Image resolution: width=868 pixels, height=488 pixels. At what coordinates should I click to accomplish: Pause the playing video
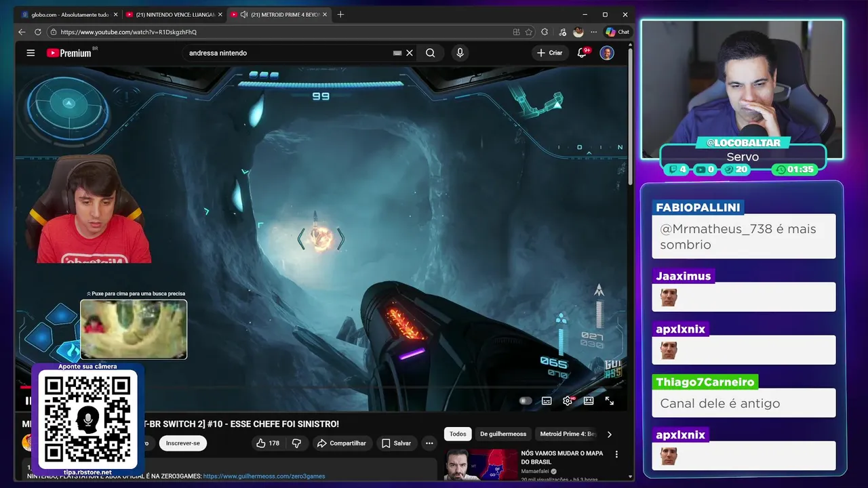(x=28, y=401)
